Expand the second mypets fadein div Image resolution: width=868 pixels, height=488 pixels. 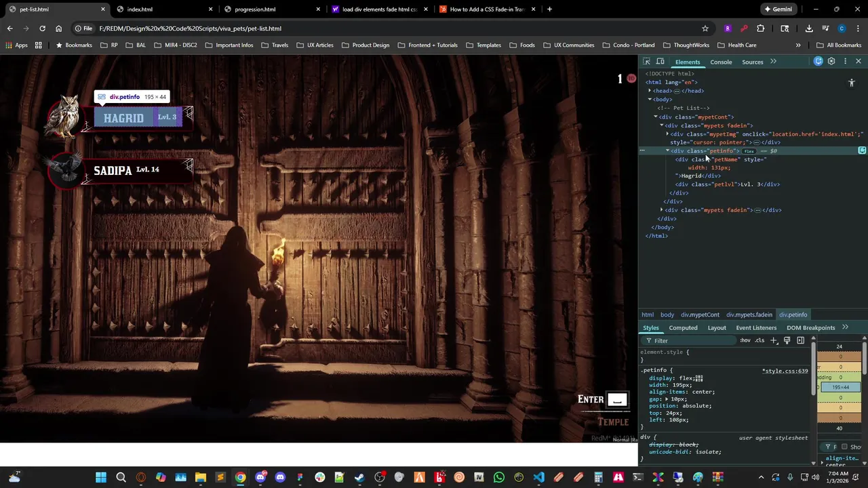pos(662,210)
